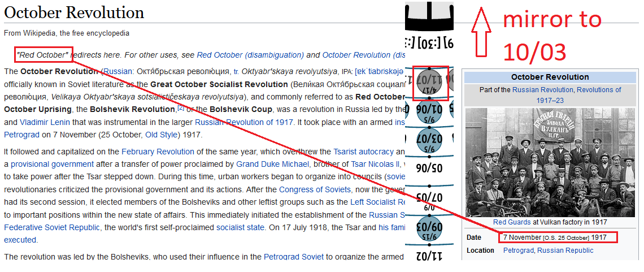Viewport: 644px width, 272px height.
Task: Open the Red Guards caption link
Action: point(512,222)
